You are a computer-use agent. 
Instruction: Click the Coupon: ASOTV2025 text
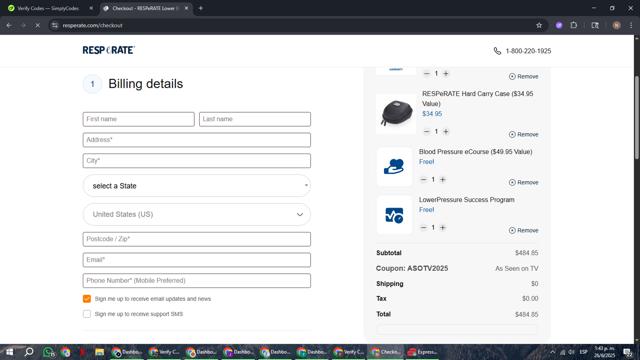pyautogui.click(x=412, y=268)
